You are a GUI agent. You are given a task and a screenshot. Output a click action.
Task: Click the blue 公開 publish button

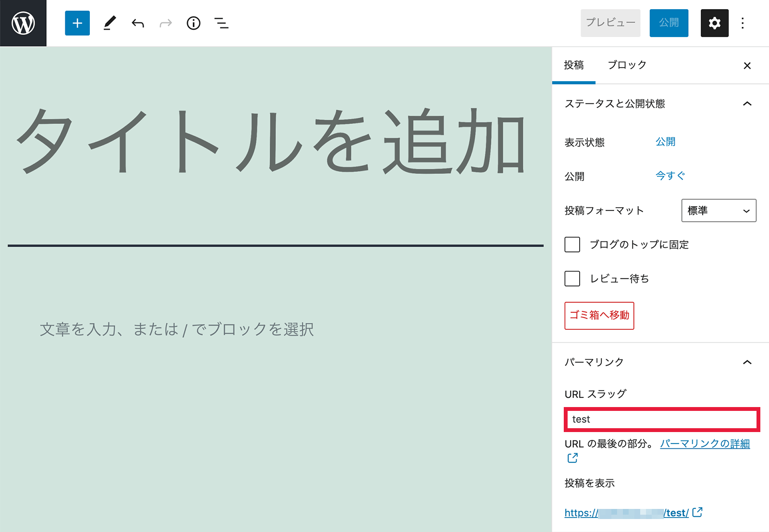click(x=669, y=23)
